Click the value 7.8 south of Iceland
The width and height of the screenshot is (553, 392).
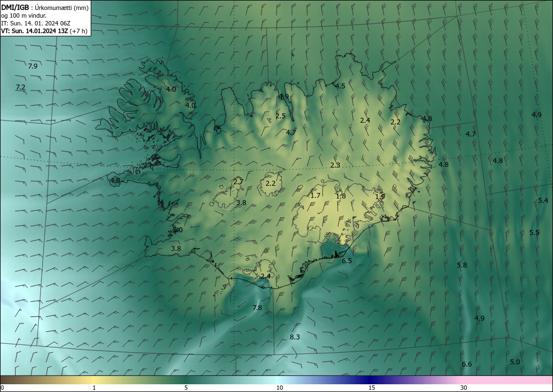[x=258, y=307]
